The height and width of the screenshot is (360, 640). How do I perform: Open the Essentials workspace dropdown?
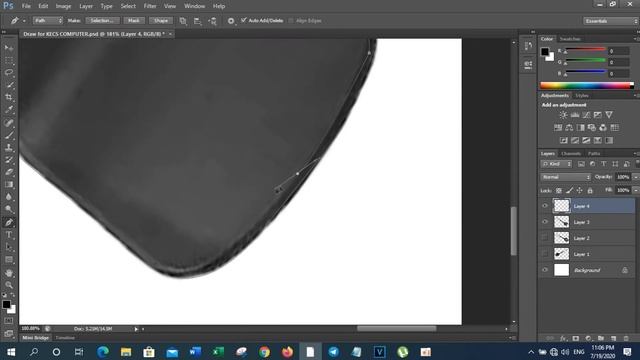click(x=610, y=21)
